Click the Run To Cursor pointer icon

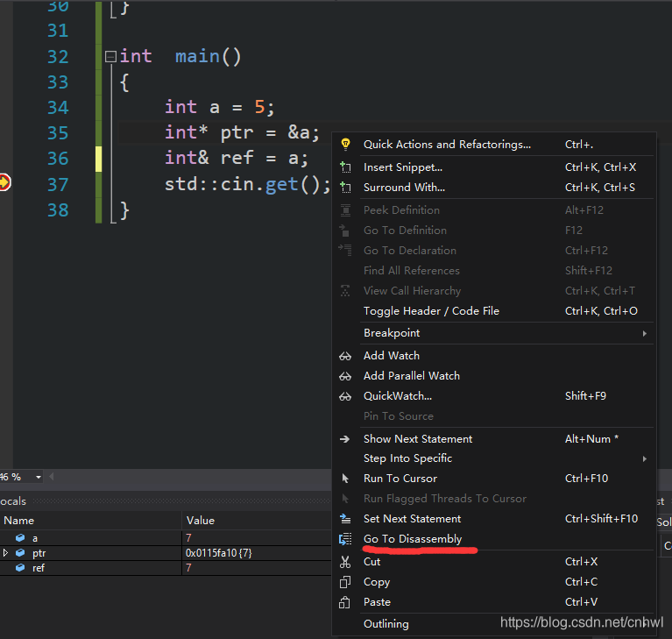[x=345, y=479]
